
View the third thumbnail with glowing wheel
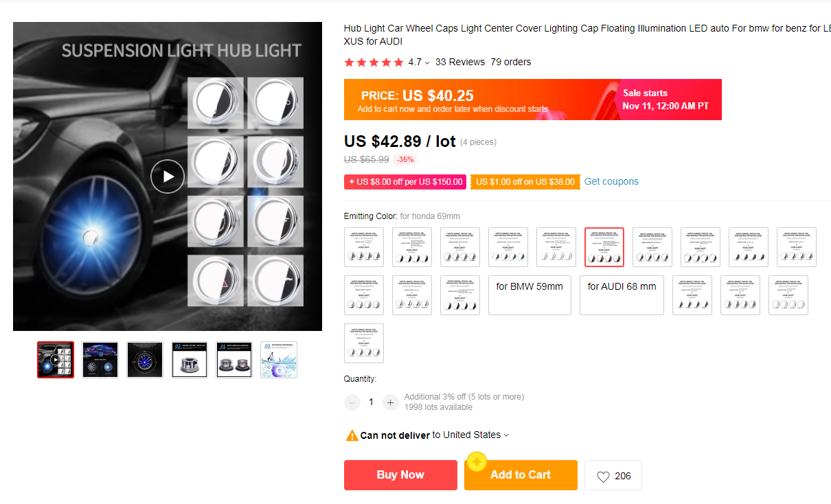point(145,360)
